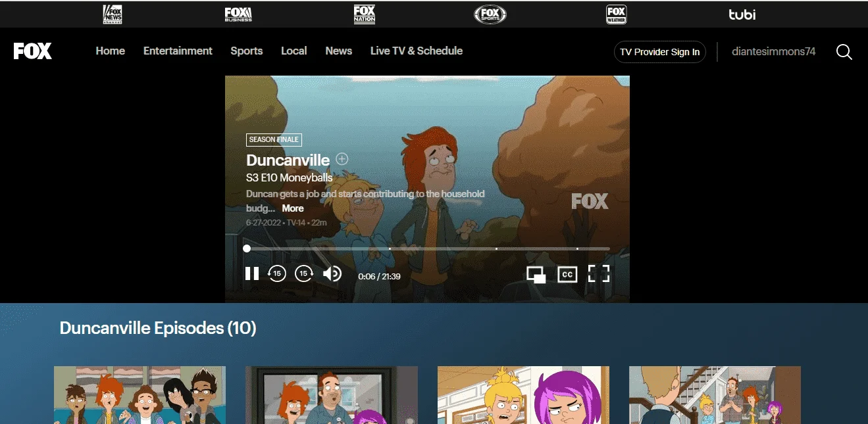
Task: Click the Duncanville show title
Action: pos(288,160)
